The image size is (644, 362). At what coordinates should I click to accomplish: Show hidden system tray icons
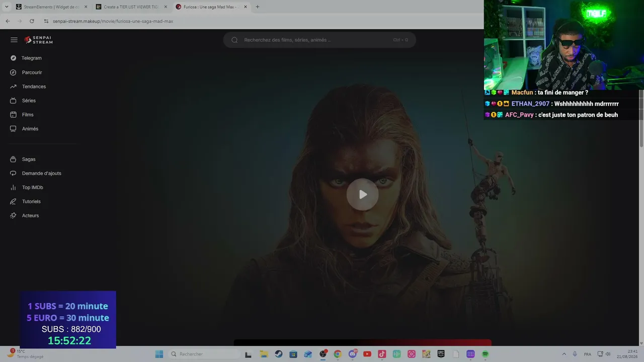563,354
